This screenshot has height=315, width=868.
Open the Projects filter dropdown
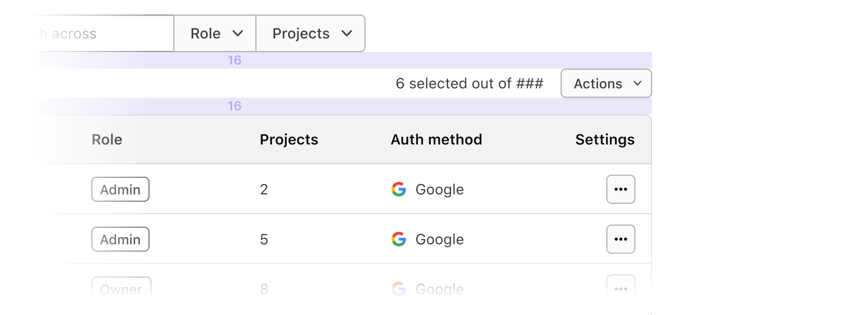310,34
